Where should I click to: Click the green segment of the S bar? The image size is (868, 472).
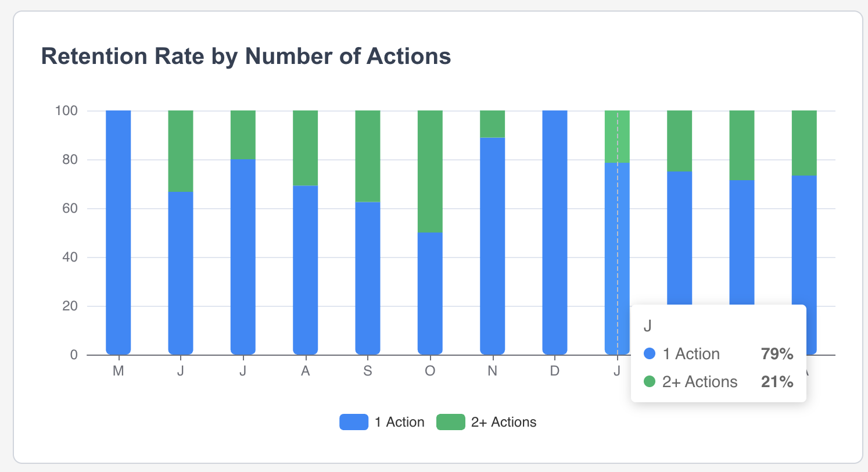click(x=368, y=156)
